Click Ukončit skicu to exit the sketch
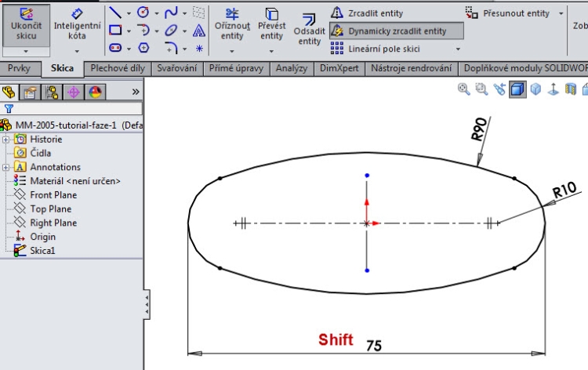The image size is (588, 370). click(x=26, y=24)
